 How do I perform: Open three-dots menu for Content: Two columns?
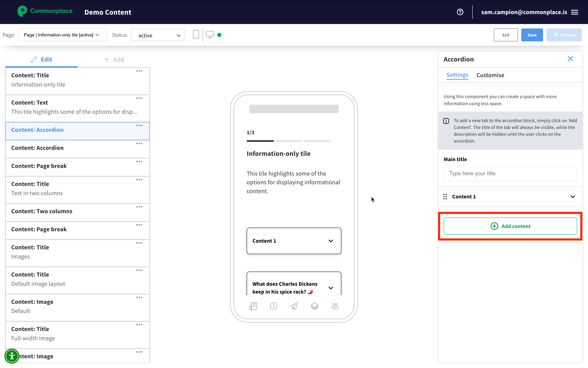pyautogui.click(x=139, y=207)
